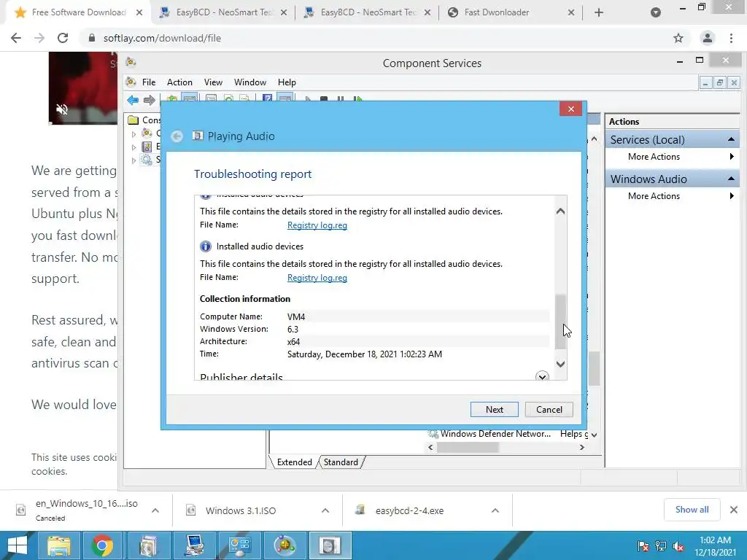Click the report scrollbar's up arrow

[561, 211]
